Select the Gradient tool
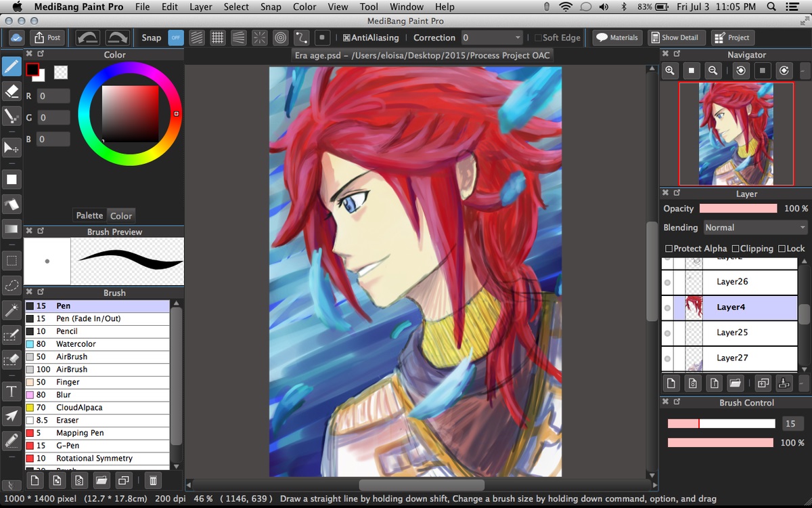 click(x=12, y=229)
